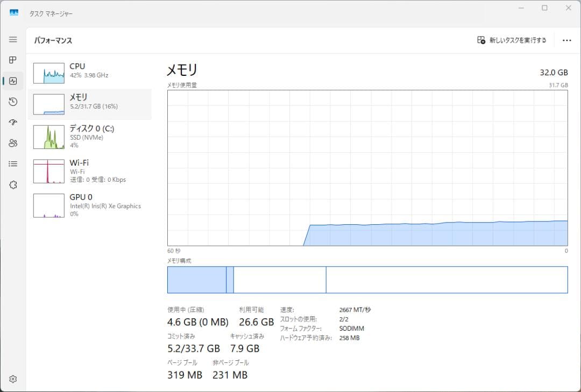Open Task Manager settings via the gear icon
Viewport: 581px width, 392px height.
(x=13, y=379)
